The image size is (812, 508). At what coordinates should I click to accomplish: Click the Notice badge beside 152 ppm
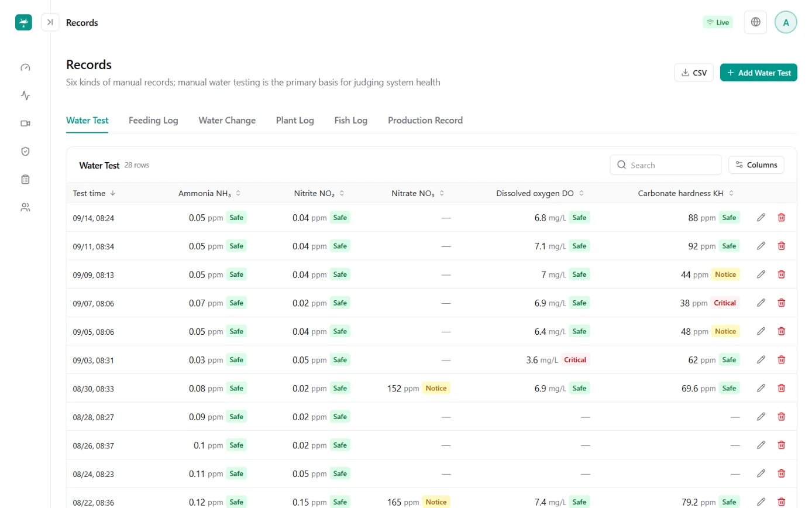click(436, 388)
